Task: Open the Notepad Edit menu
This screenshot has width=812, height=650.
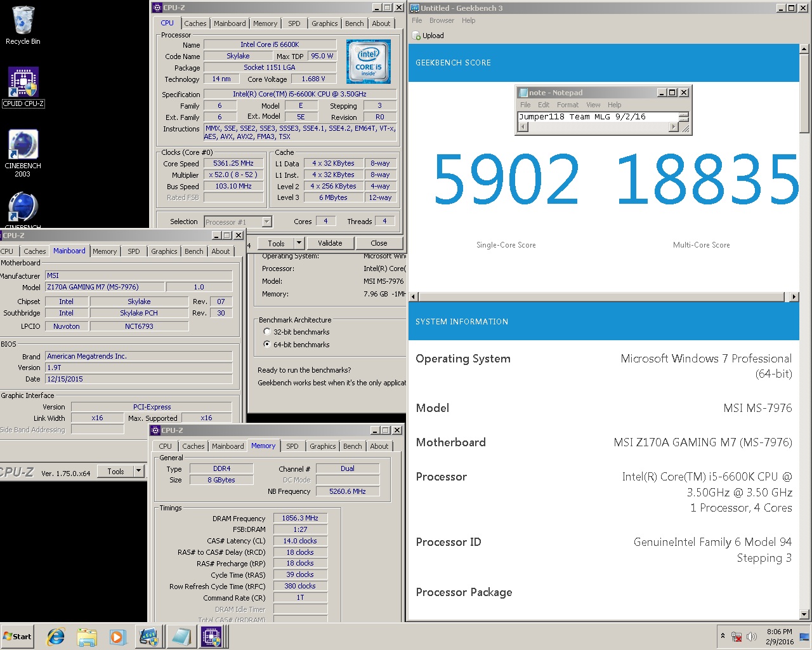Action: coord(544,105)
